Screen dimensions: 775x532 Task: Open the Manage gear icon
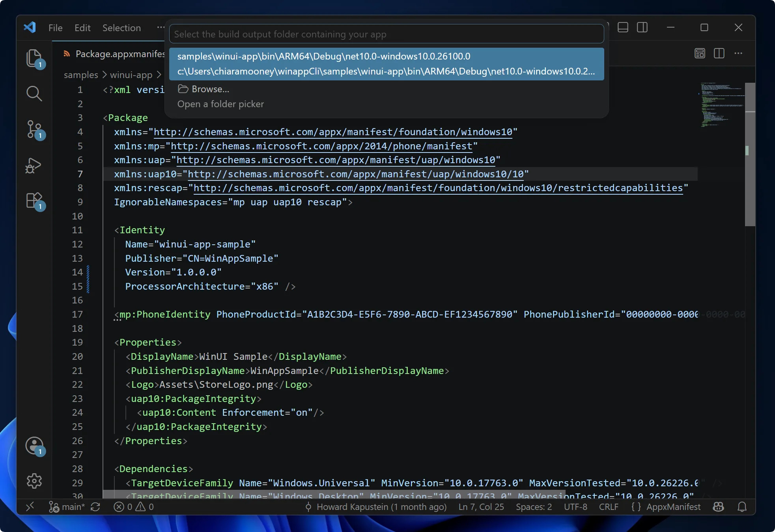coord(34,481)
